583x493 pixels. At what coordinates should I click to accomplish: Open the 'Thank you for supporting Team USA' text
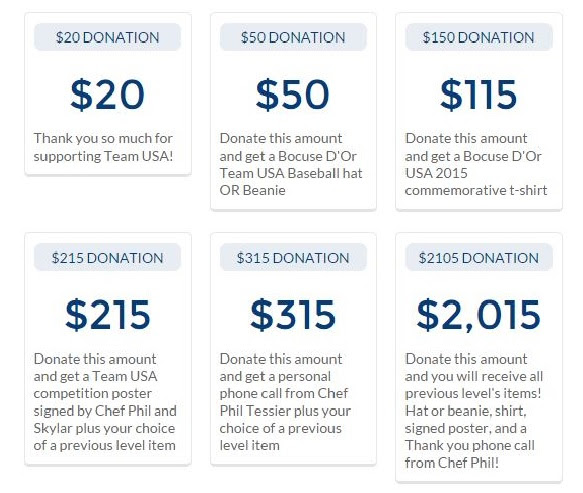click(103, 147)
